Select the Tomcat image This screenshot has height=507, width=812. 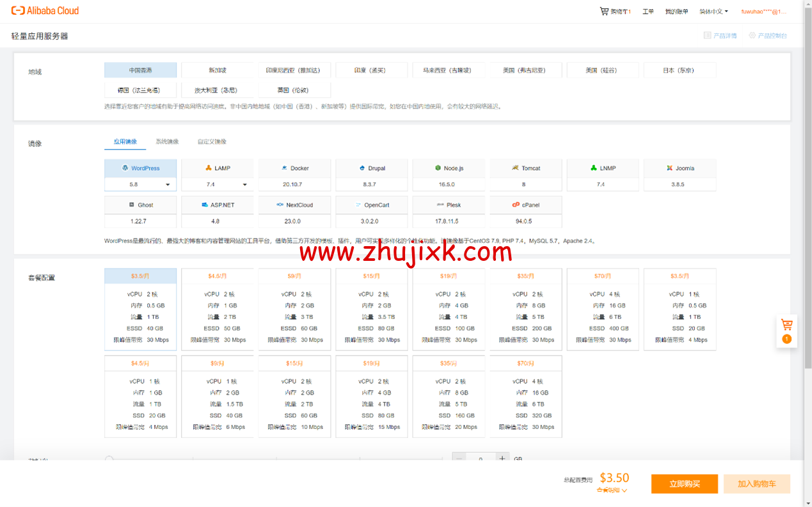pos(525,168)
